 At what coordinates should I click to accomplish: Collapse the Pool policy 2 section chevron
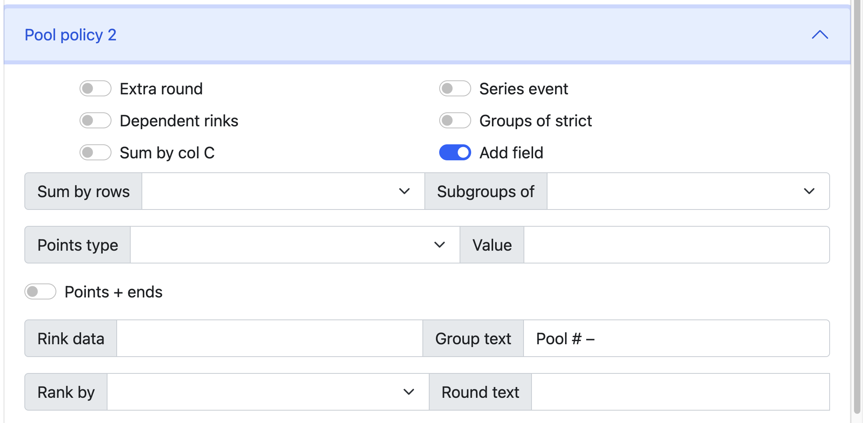pyautogui.click(x=820, y=35)
